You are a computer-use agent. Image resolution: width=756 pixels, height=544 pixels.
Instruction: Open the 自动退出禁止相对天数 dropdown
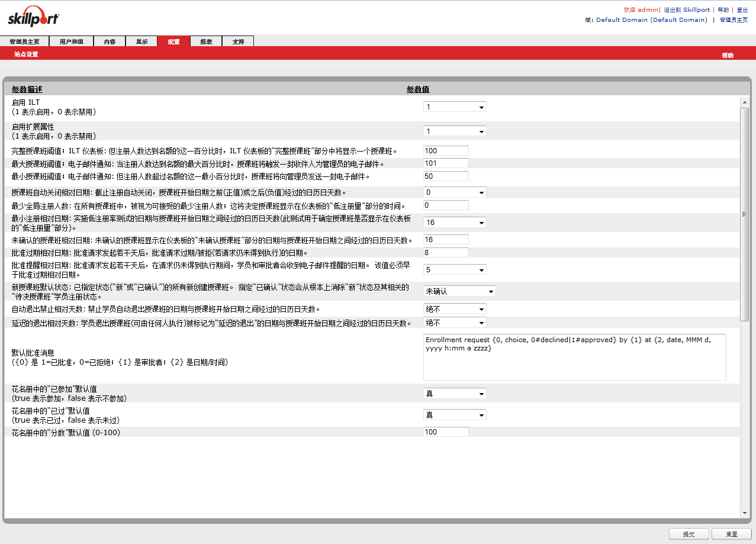[x=455, y=309]
